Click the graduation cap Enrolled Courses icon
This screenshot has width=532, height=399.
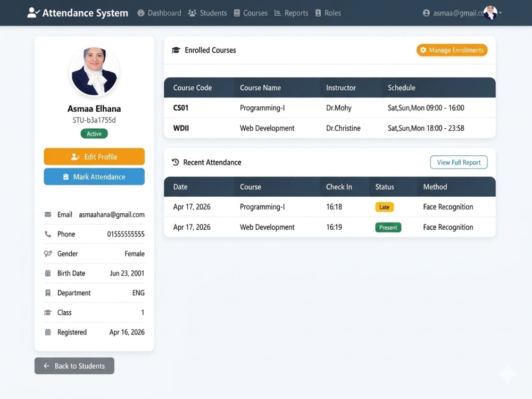tap(176, 50)
